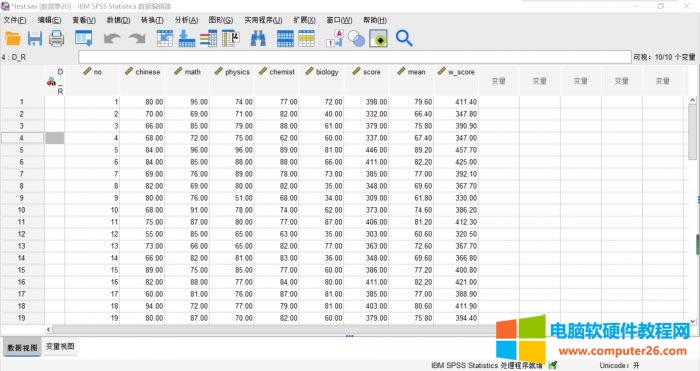
Task: Click the Go to Variable icon
Action: (187, 39)
